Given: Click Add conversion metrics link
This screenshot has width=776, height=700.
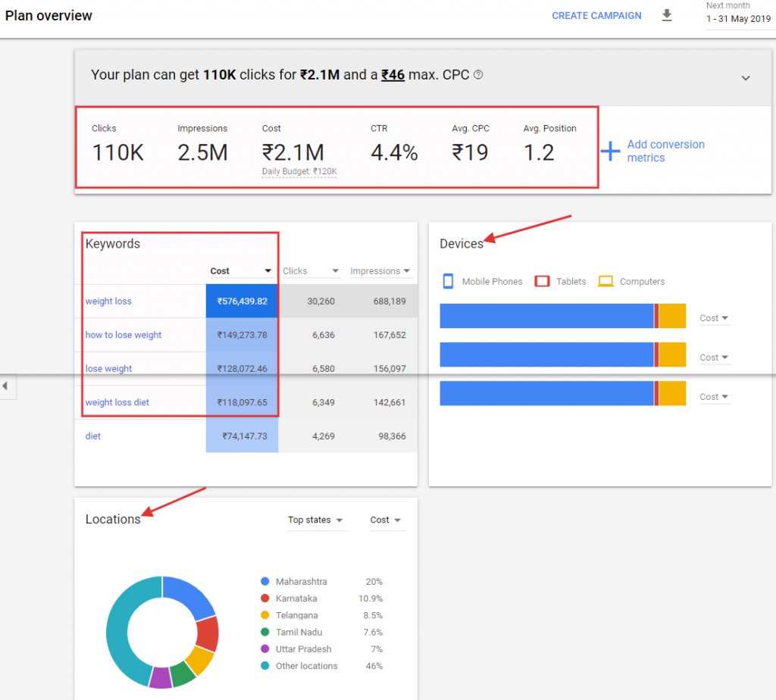Looking at the screenshot, I should (665, 151).
